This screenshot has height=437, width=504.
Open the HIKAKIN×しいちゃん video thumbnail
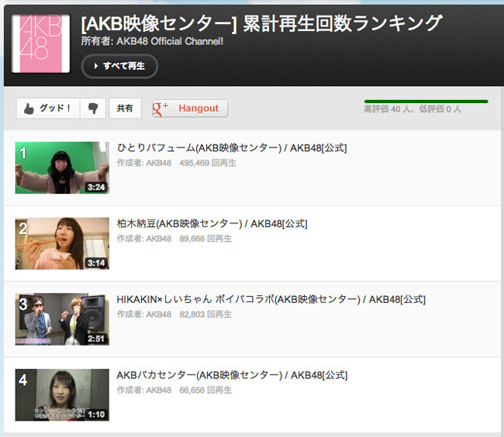[62, 319]
